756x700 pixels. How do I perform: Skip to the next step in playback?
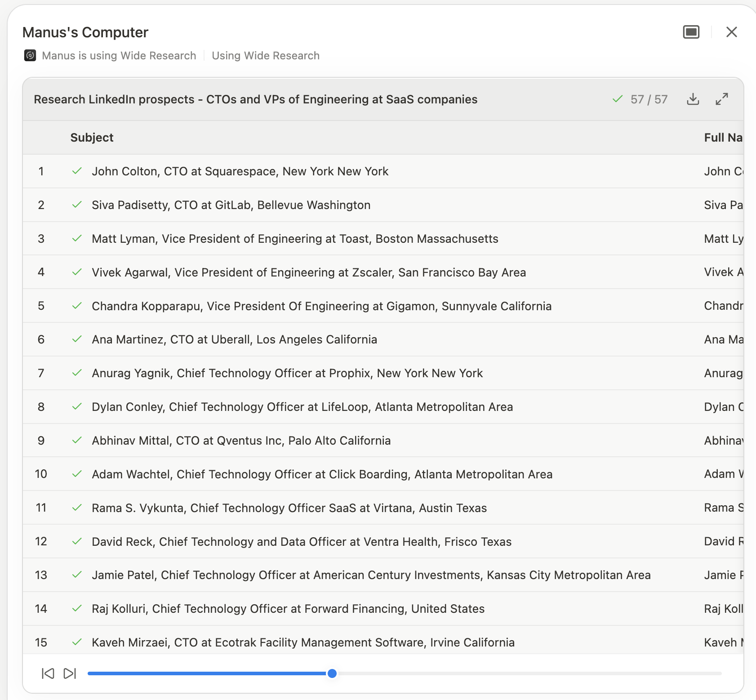[x=70, y=673]
